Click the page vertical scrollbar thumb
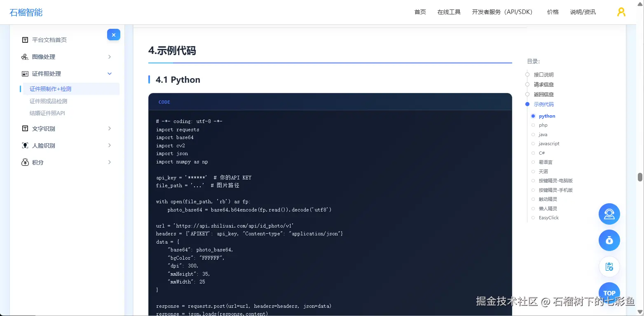644x316 pixels. (640, 177)
